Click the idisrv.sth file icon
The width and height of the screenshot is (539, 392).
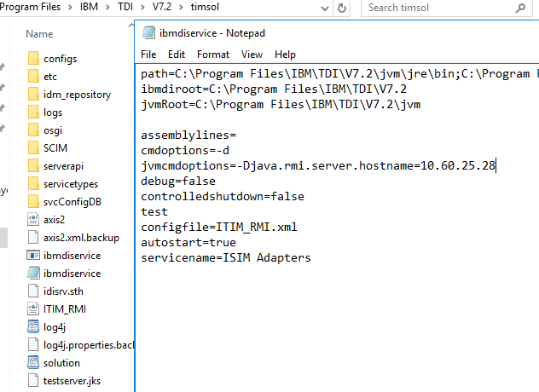pos(33,291)
